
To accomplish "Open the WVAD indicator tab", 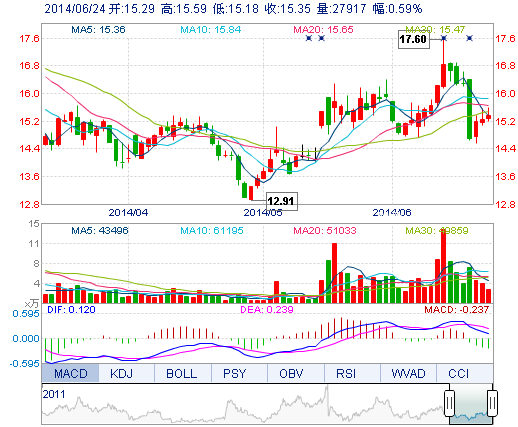I will (x=408, y=373).
